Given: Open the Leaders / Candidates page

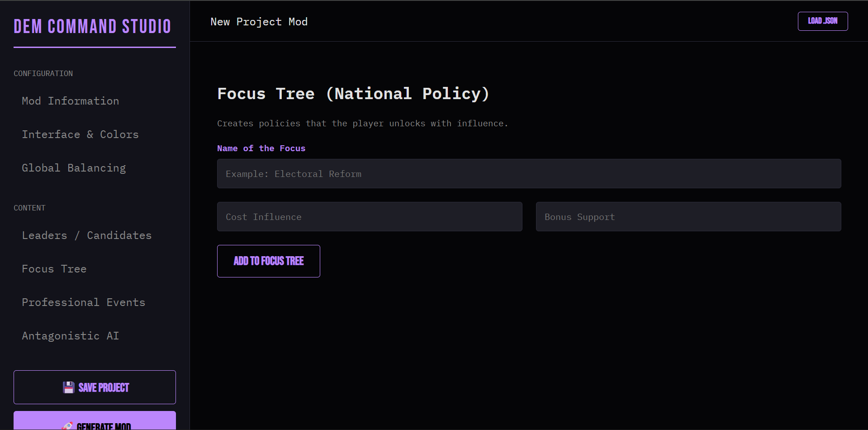Looking at the screenshot, I should (x=87, y=235).
